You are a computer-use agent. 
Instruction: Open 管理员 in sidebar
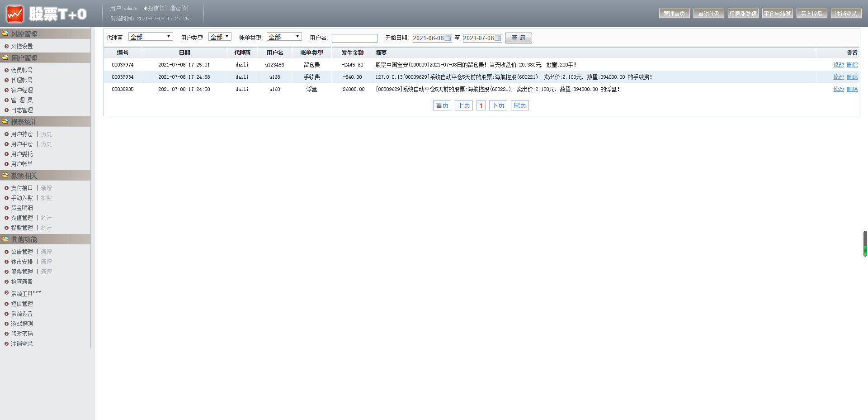(22, 100)
